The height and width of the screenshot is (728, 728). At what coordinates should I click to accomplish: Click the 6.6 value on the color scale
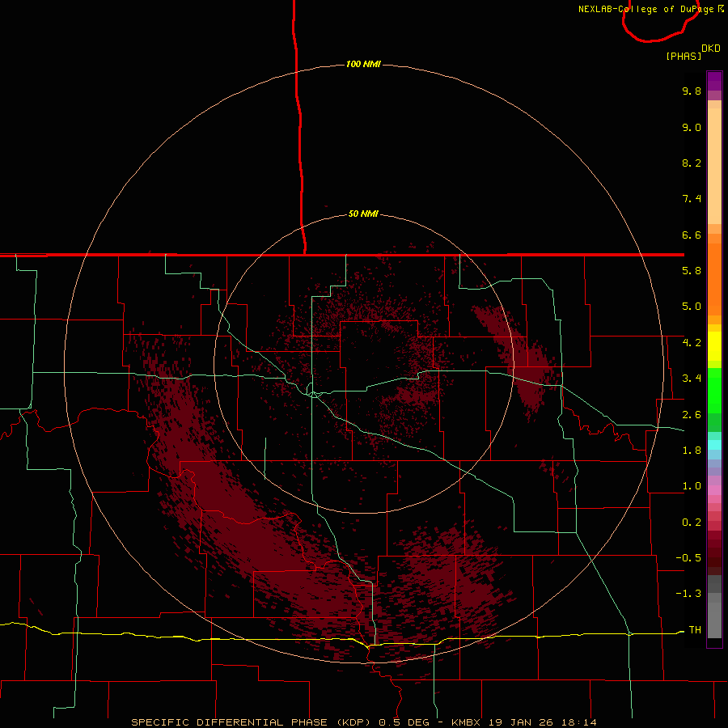(x=692, y=235)
